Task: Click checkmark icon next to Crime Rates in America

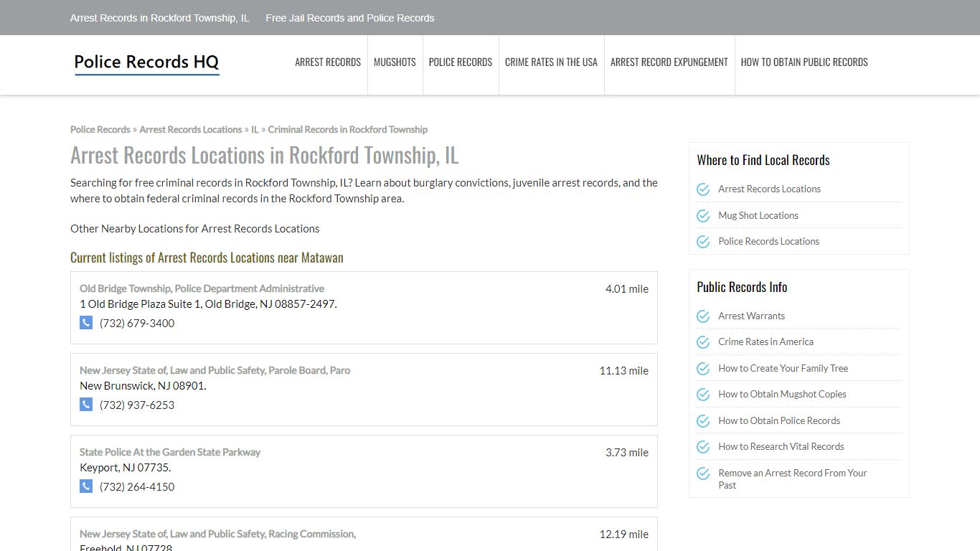Action: (703, 342)
